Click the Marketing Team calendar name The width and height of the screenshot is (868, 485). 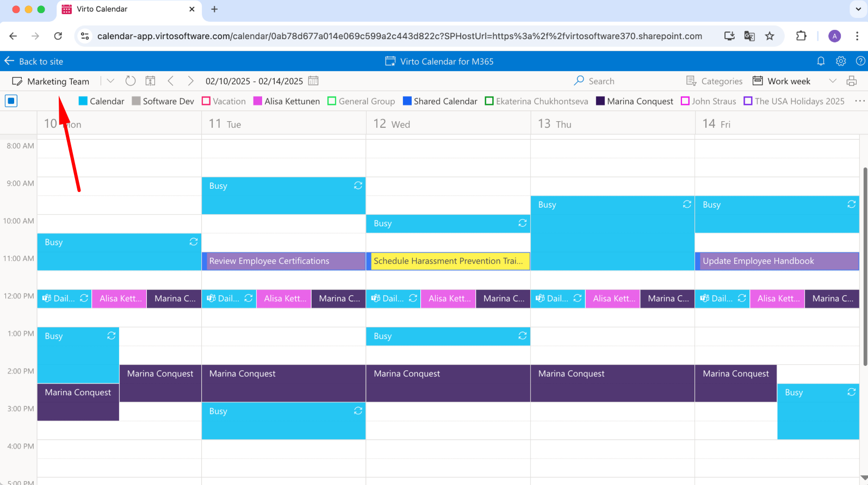click(x=58, y=82)
